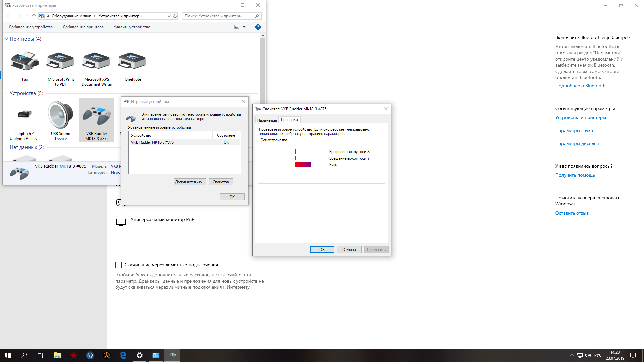Select the Fax printer icon
The width and height of the screenshot is (644, 362).
pos(24,62)
